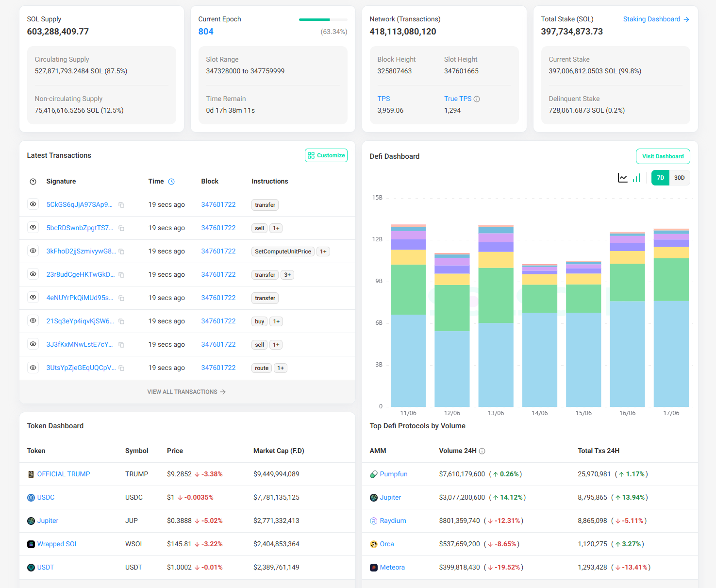
Task: Click the Pumpfun protocol logo
Action: click(x=374, y=474)
